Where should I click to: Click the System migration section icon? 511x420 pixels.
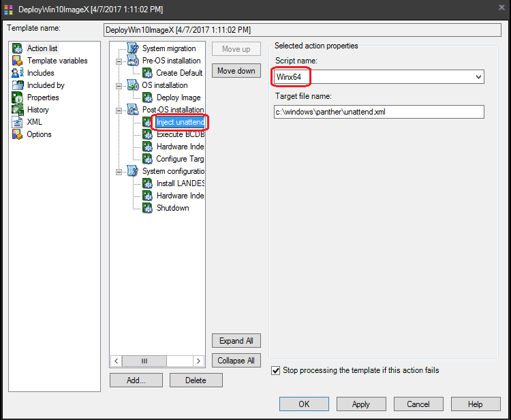point(133,48)
